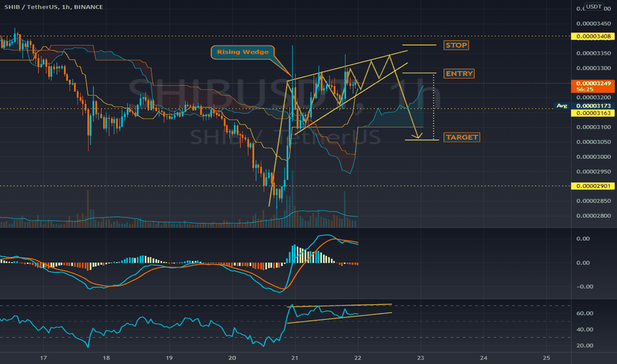Screen dimensions: 617x364
Task: Click date 18 on the time axis
Action: pyautogui.click(x=106, y=357)
